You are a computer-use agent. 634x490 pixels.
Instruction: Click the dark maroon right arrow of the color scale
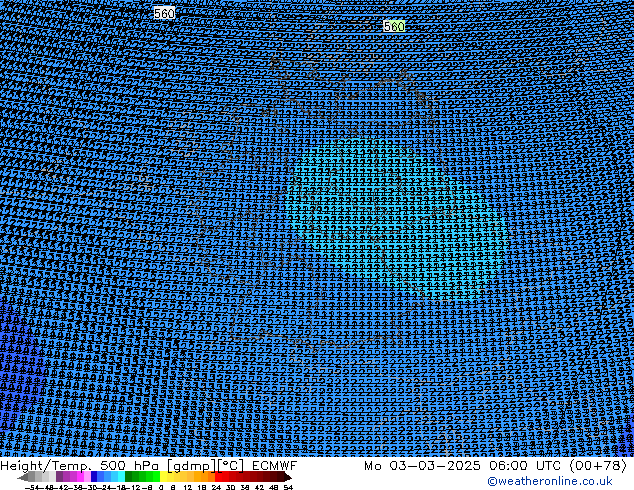click(287, 477)
